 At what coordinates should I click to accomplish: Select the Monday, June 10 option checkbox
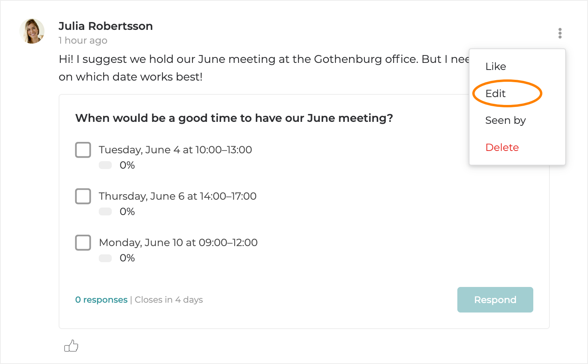tap(83, 243)
